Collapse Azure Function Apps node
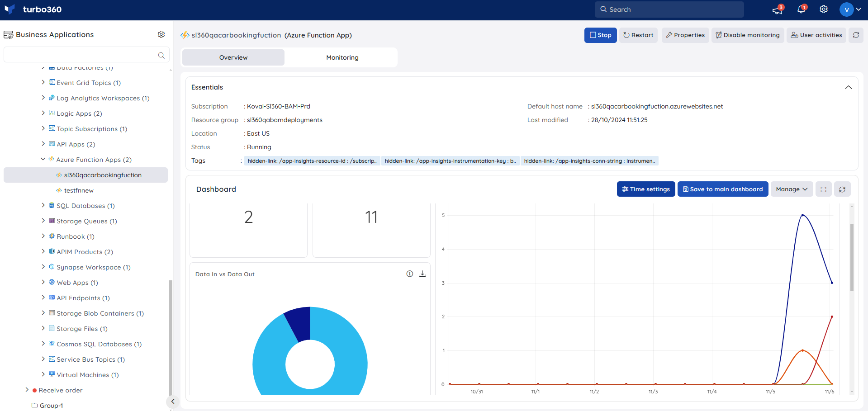Screen dimensions: 868x411 [x=43, y=159]
